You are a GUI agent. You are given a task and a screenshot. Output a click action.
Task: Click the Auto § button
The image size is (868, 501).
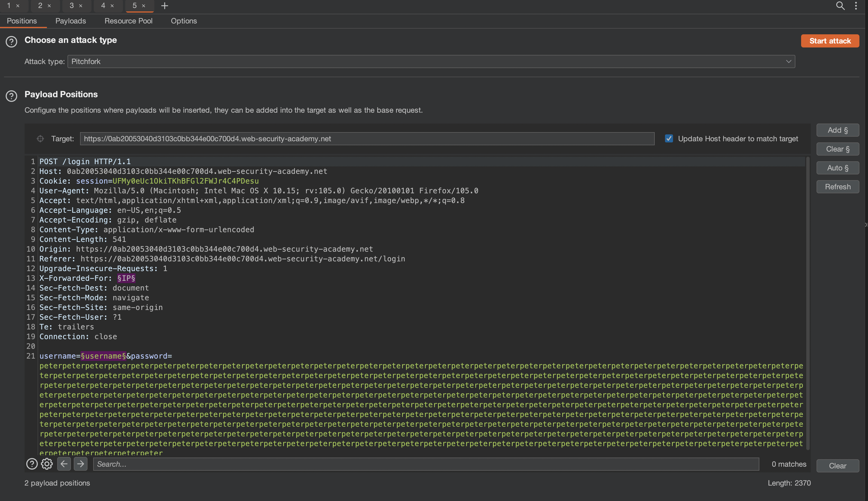[837, 168]
